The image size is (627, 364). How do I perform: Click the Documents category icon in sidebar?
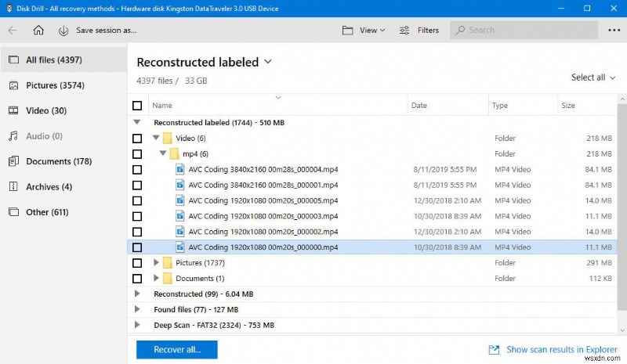coord(13,161)
